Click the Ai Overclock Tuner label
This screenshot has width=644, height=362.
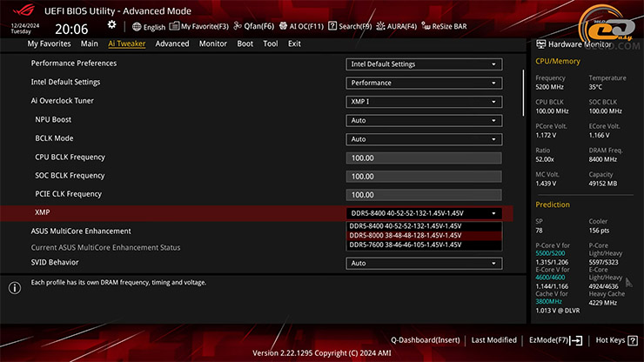(63, 101)
